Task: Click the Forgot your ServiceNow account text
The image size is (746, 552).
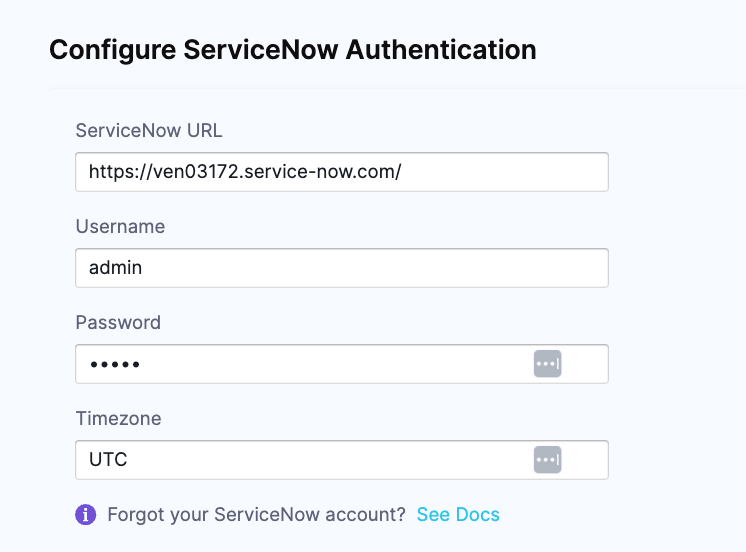Action: coord(256,514)
